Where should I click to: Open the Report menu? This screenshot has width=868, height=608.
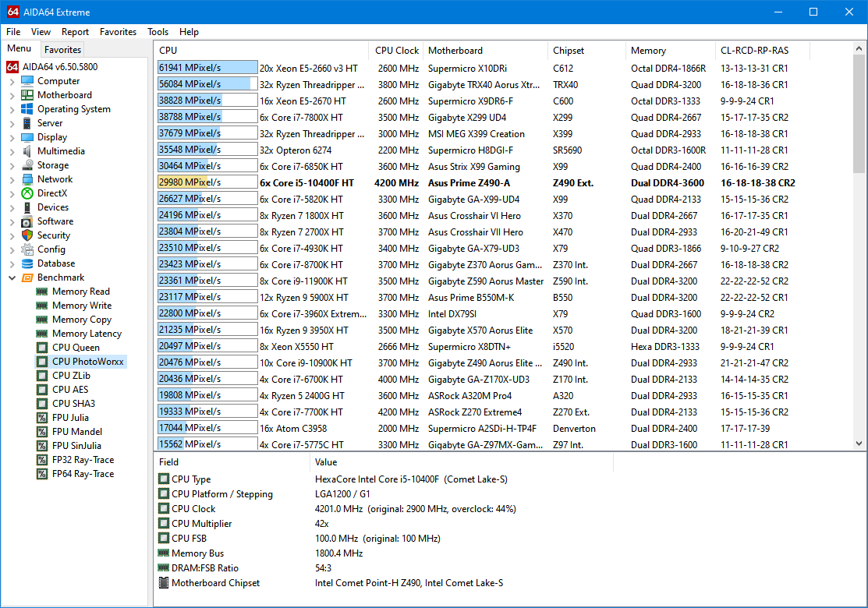(x=75, y=31)
